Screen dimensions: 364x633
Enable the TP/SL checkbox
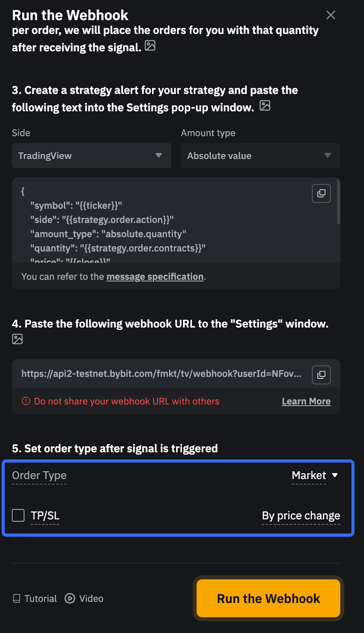[18, 515]
